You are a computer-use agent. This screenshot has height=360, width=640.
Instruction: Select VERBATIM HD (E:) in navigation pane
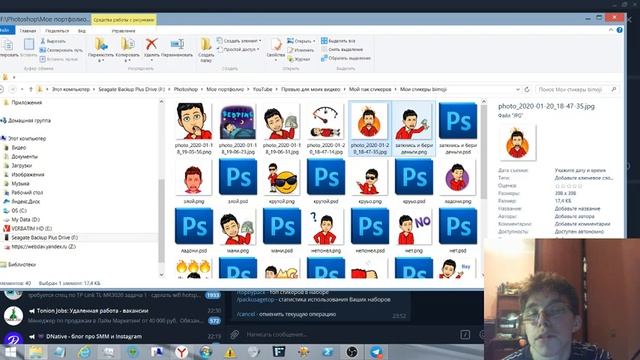tap(31, 229)
